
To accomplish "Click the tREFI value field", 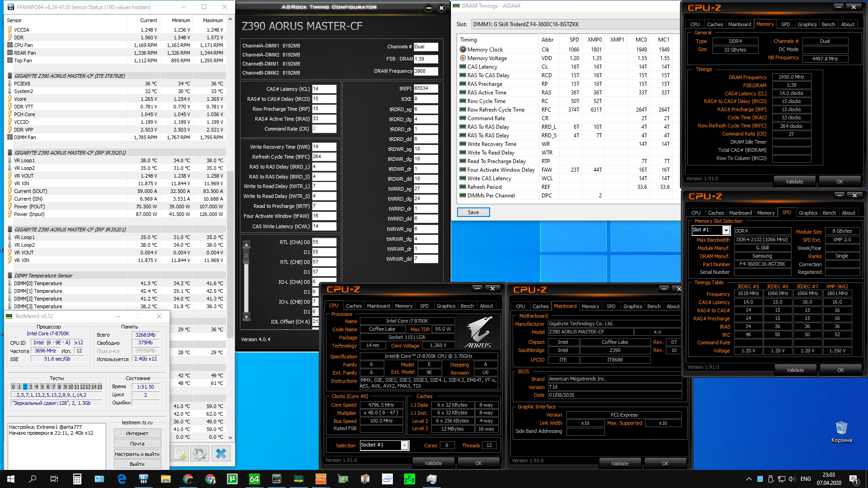I will (x=425, y=89).
